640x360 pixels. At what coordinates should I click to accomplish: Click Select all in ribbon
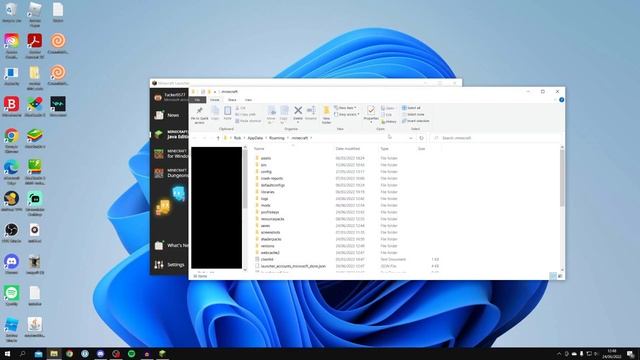point(411,108)
